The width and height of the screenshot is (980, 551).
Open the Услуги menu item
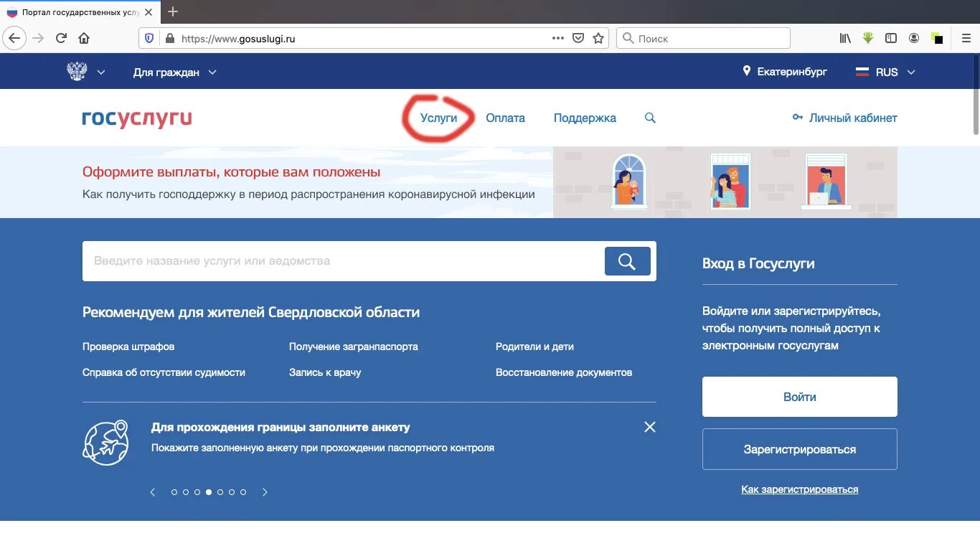438,118
